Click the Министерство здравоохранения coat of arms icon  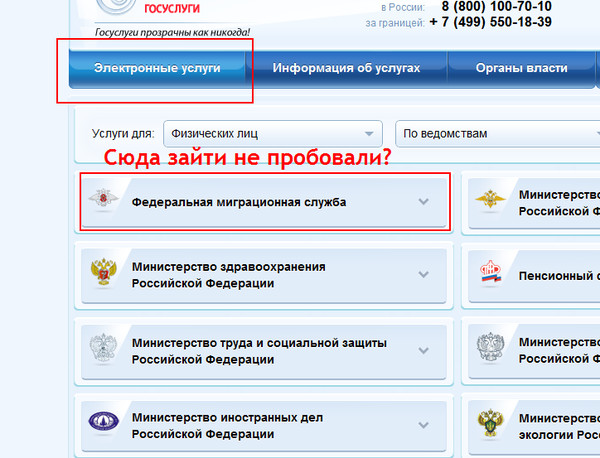[x=103, y=272]
